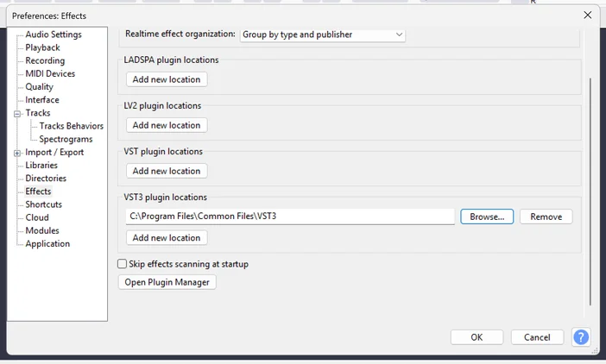Add new location under LADSPA plugins
The width and height of the screenshot is (606, 364).
click(167, 79)
